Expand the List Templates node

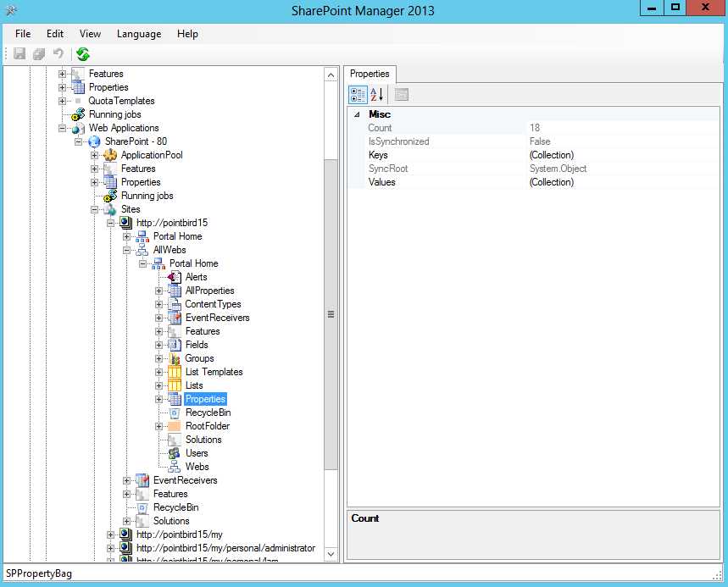(x=158, y=372)
